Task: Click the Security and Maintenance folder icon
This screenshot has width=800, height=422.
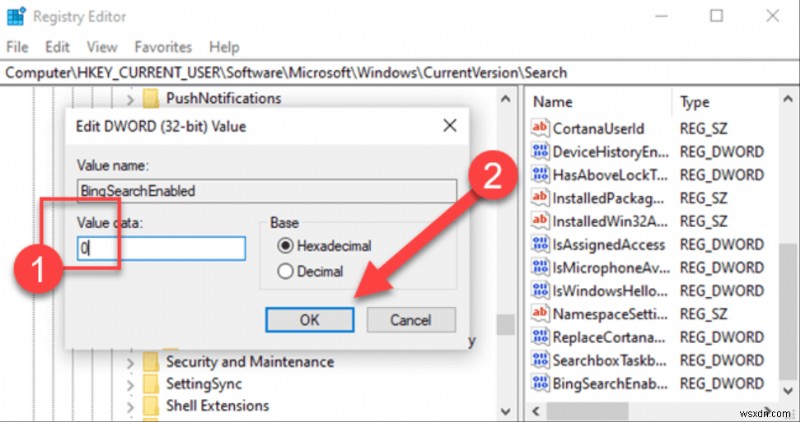Action: pyautogui.click(x=151, y=362)
